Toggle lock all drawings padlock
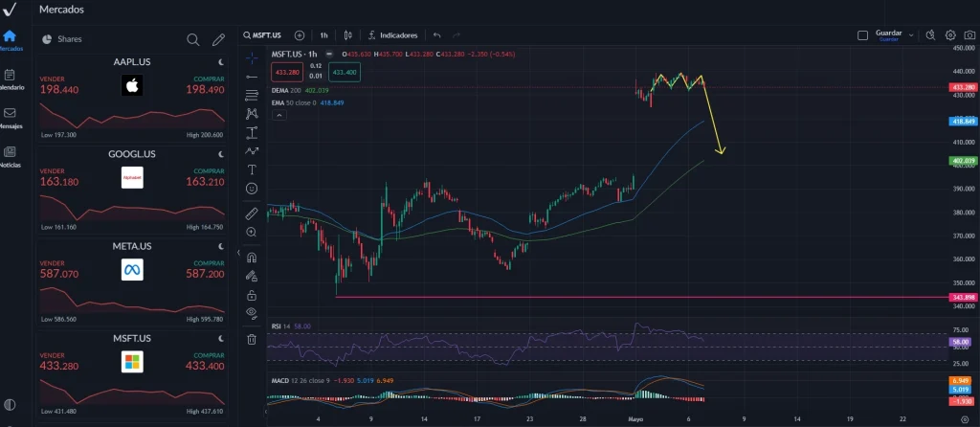The height and width of the screenshot is (427, 980). [x=252, y=295]
